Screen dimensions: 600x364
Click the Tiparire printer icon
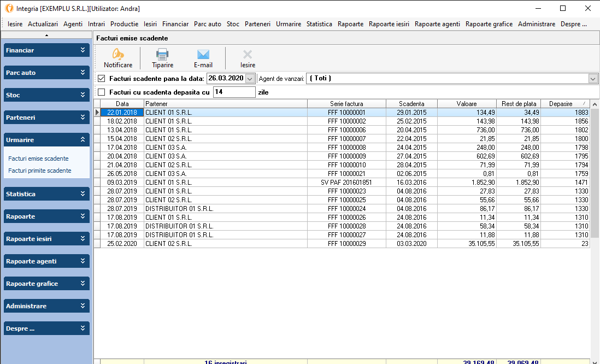coord(162,55)
